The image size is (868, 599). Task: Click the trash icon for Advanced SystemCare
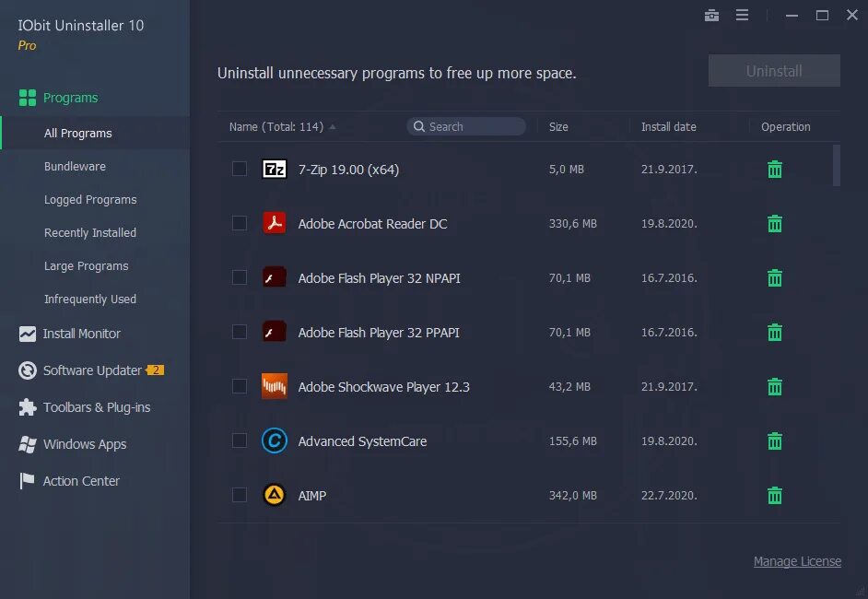point(774,440)
